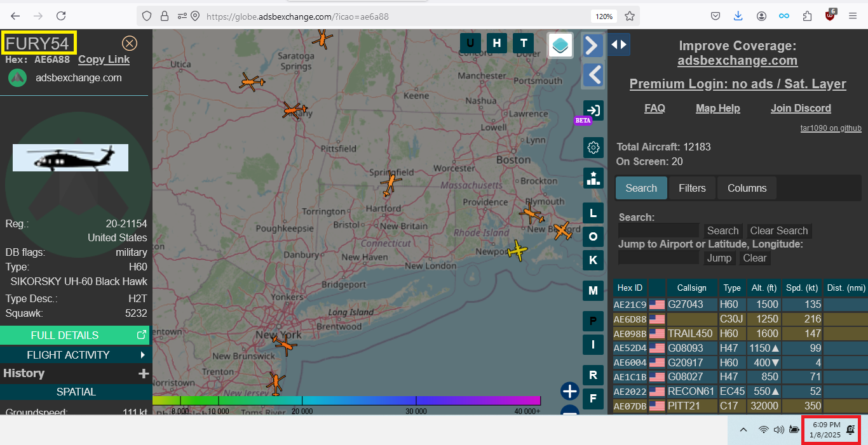868x445 pixels.
Task: Click the left chevron sidebar button
Action: tap(593, 75)
